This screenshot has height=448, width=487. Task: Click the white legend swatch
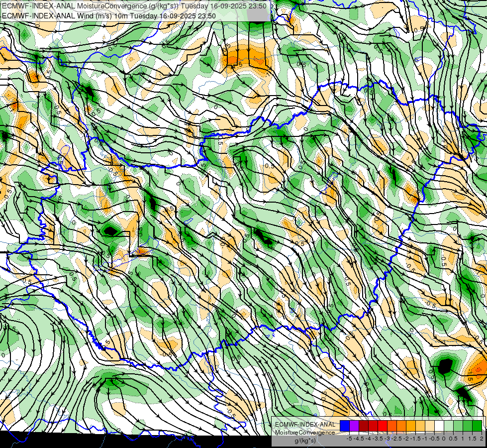(439, 426)
